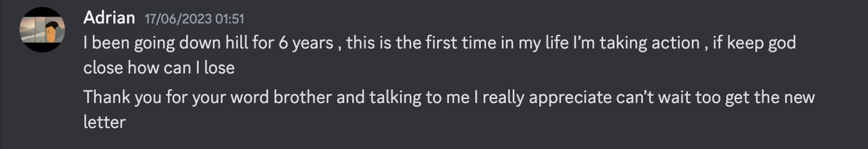The height and width of the screenshot is (149, 868).
Task: Click the words 'how can I'
Action: click(163, 68)
